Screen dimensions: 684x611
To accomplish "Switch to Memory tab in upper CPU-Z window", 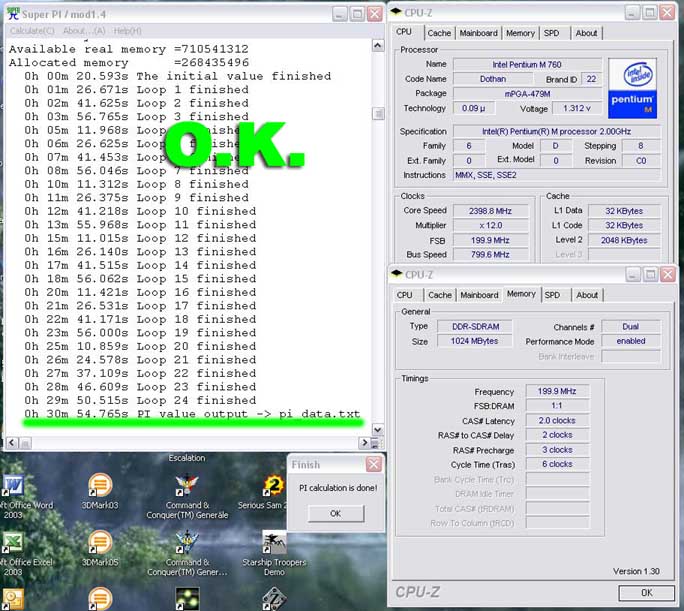I will pos(520,33).
